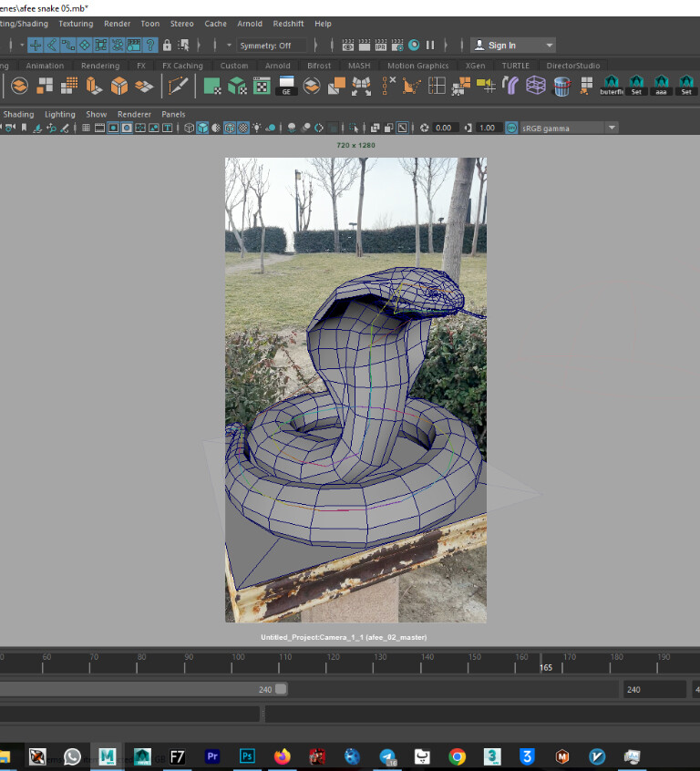Click the range slider handle near 240
This screenshot has width=700, height=771.
click(281, 689)
